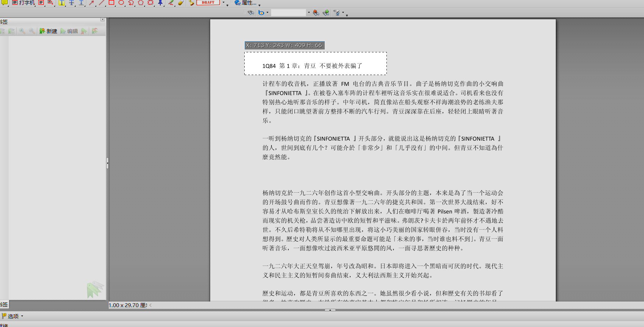The width and height of the screenshot is (644, 327).
Task: Click the Bing web search icon
Action: (261, 13)
